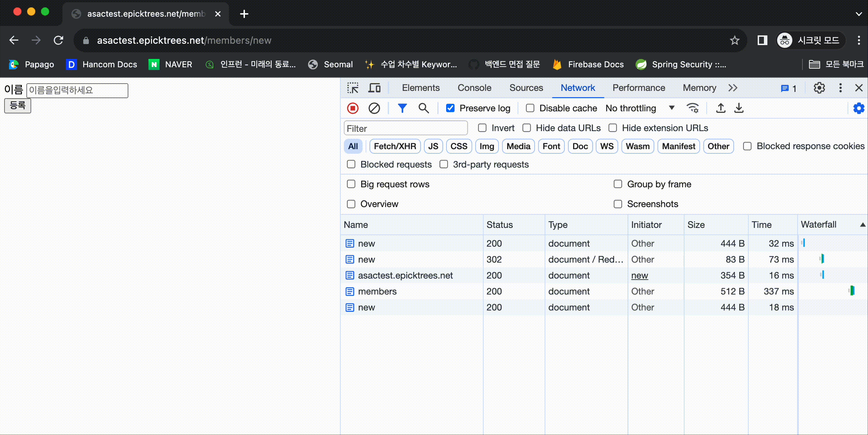Toggle the device toolbar icon
This screenshot has height=435, width=868.
click(x=374, y=88)
